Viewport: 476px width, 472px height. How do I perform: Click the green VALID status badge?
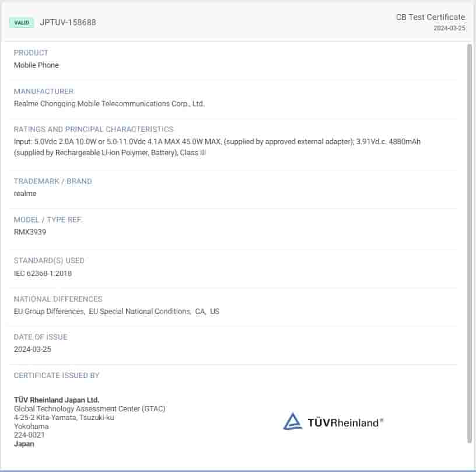(x=22, y=23)
